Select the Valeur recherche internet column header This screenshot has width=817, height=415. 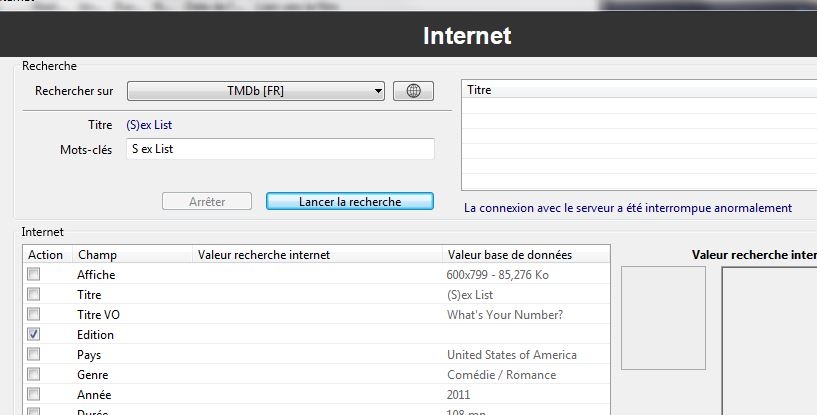[315, 255]
